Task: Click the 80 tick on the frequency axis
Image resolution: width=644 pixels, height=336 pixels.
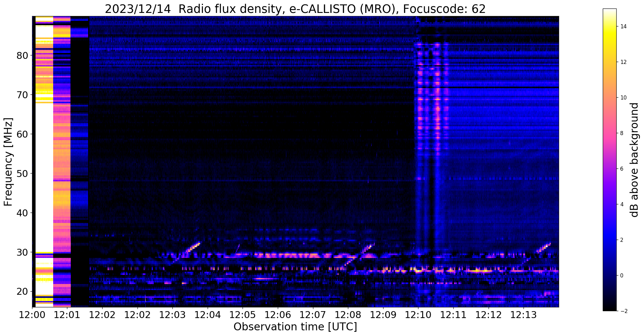Action: pos(22,55)
